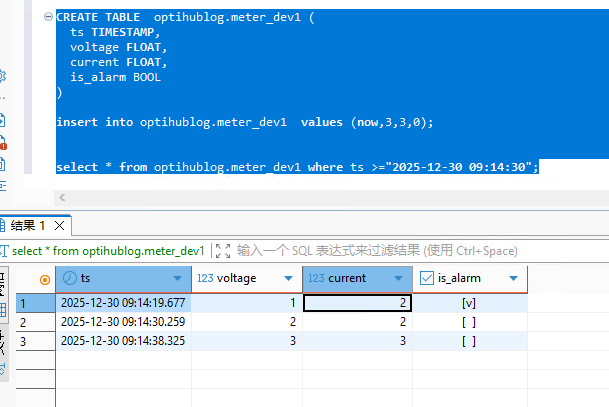Click the 123 type icon beside voltage
The height and width of the screenshot is (407, 609).
[203, 278]
